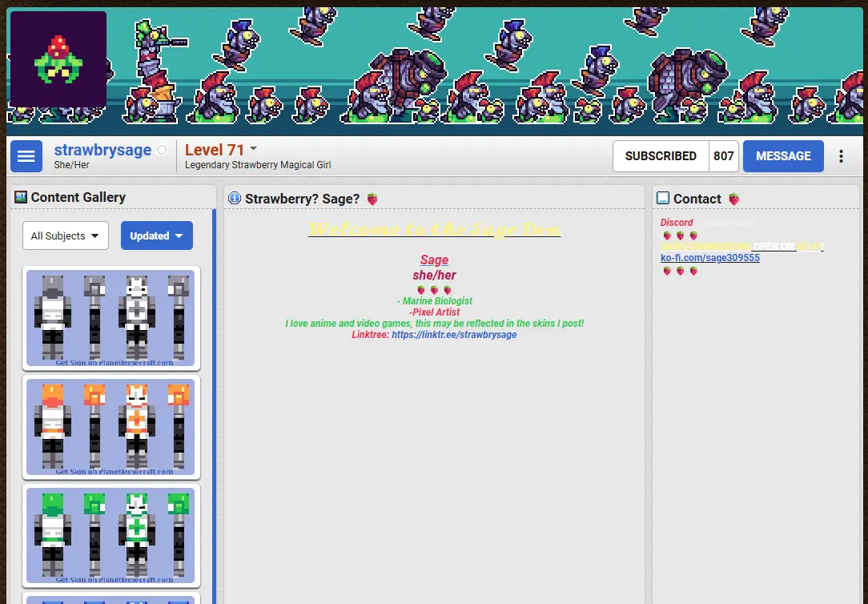Image resolution: width=868 pixels, height=604 pixels.
Task: Open the three-dot more options menu
Action: coord(841,156)
